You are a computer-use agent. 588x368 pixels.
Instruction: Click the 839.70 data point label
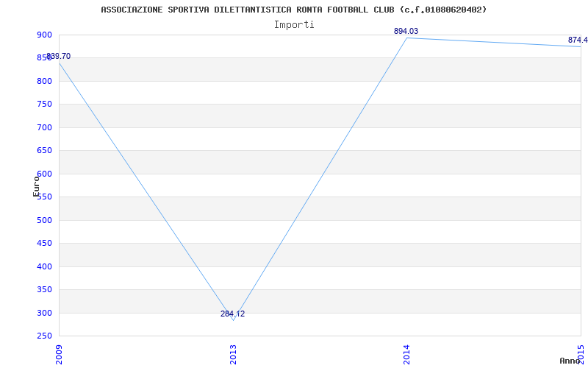pos(59,57)
